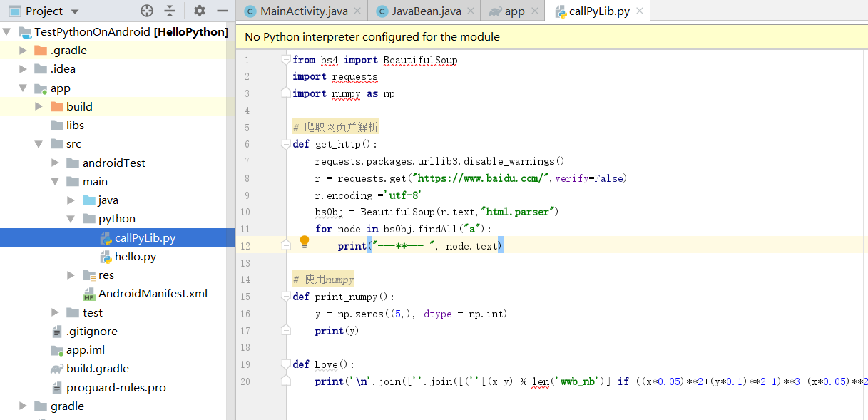The height and width of the screenshot is (420, 868).
Task: Hide the Project panel with the minus icon
Action: pyautogui.click(x=223, y=11)
